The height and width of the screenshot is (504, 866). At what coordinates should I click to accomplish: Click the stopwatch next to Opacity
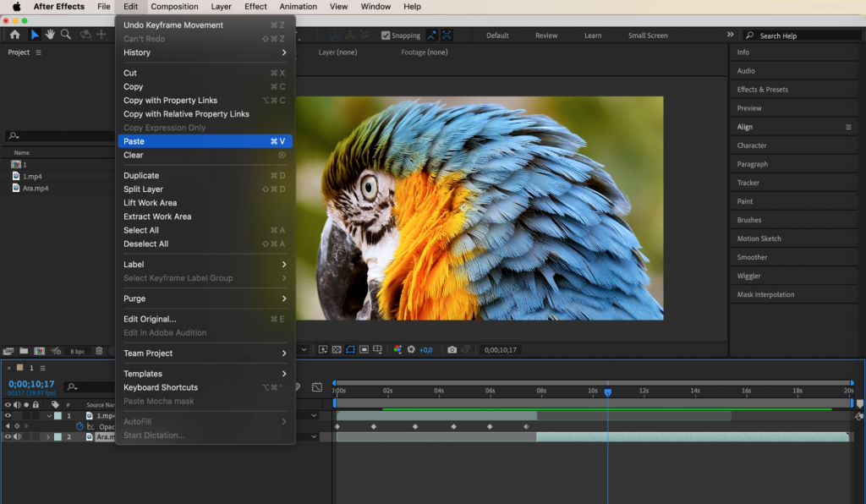click(78, 426)
